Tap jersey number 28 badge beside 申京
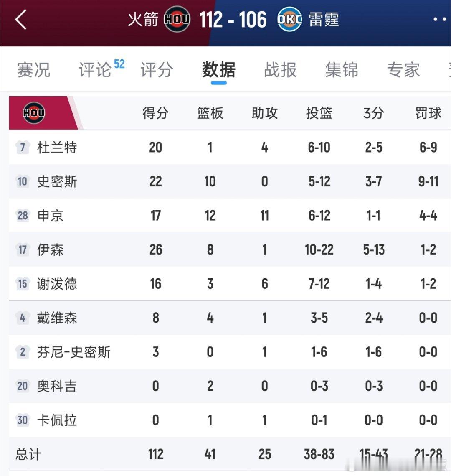 [x=23, y=216]
